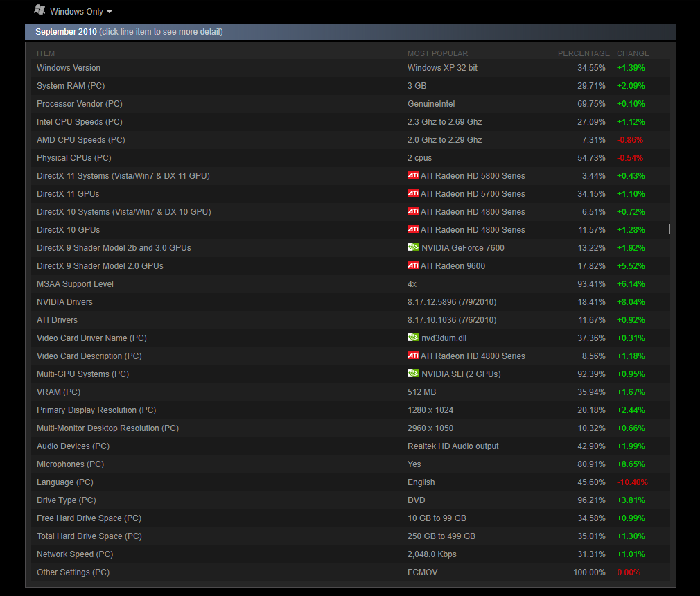Open DirectX 10 GPUs line item
The width and height of the screenshot is (700, 596).
[351, 230]
